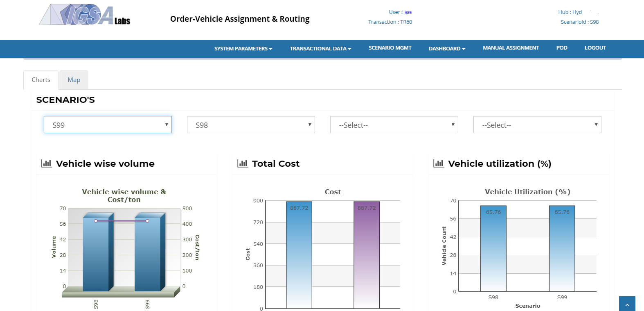Open the scenario dropdown showing S99
The width and height of the screenshot is (644, 311).
(x=108, y=125)
